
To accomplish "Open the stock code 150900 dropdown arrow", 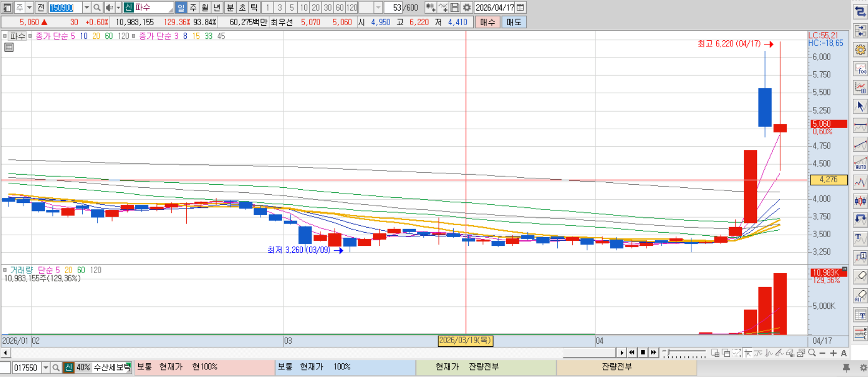I will click(x=86, y=8).
